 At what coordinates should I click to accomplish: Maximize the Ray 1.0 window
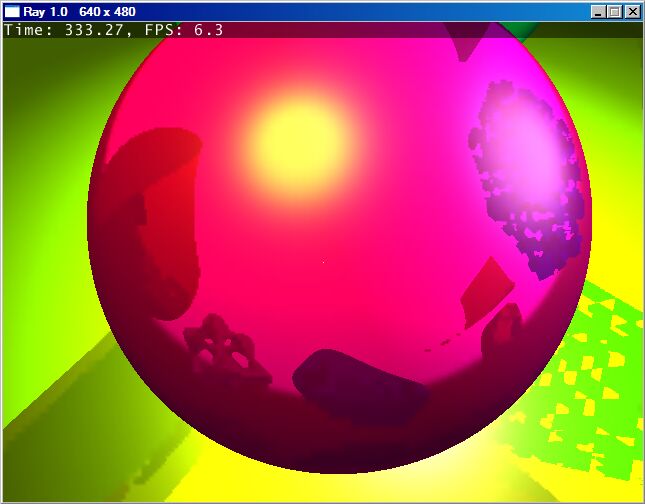point(614,12)
